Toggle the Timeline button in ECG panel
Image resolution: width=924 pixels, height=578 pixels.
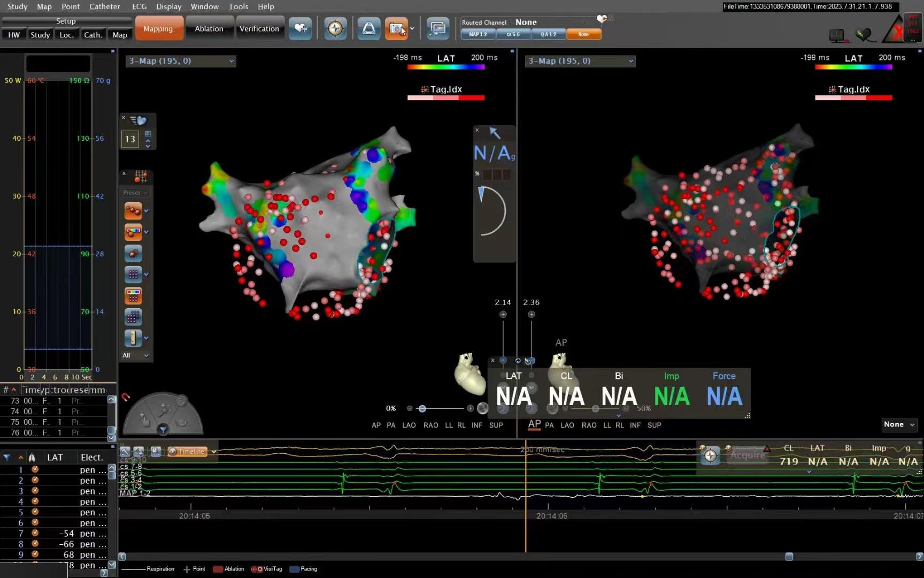pos(187,451)
